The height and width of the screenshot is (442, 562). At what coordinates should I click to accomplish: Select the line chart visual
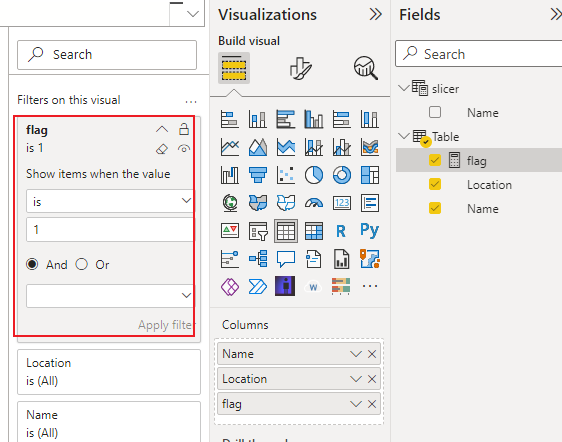230,147
